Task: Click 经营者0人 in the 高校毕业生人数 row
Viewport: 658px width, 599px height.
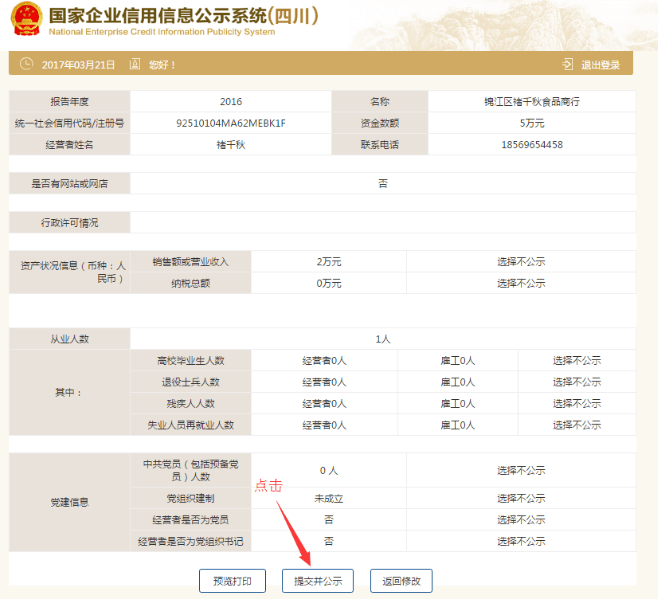Action: tap(324, 360)
